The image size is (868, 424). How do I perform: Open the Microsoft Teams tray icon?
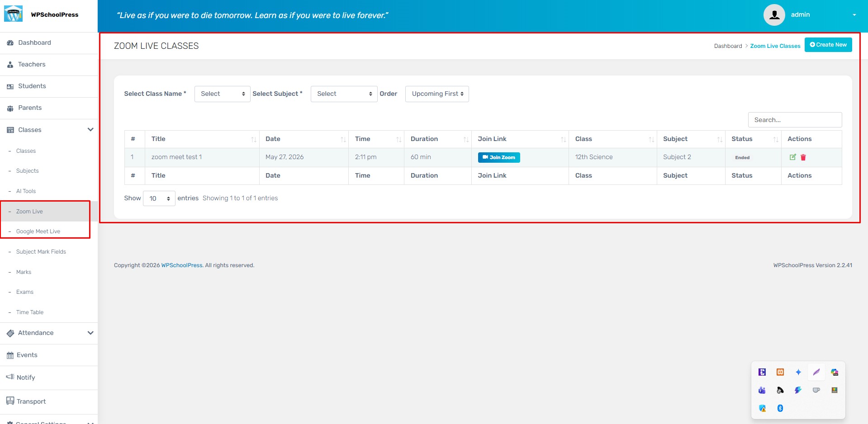(762, 390)
